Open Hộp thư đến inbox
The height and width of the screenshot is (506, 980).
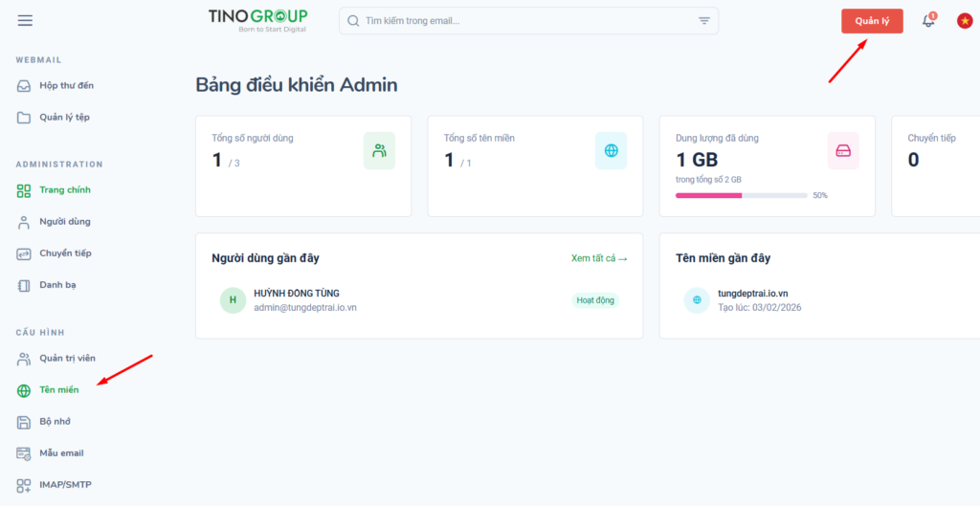[x=65, y=86]
